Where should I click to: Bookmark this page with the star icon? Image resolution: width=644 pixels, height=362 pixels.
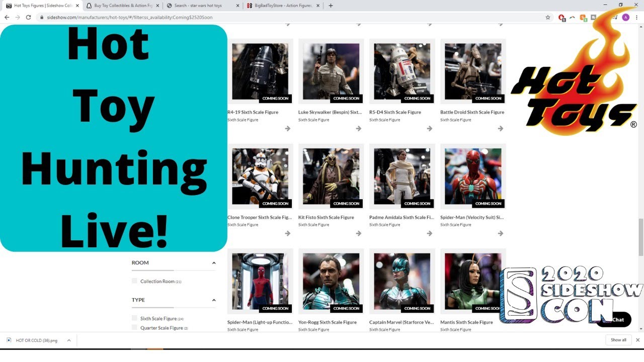[x=548, y=17]
